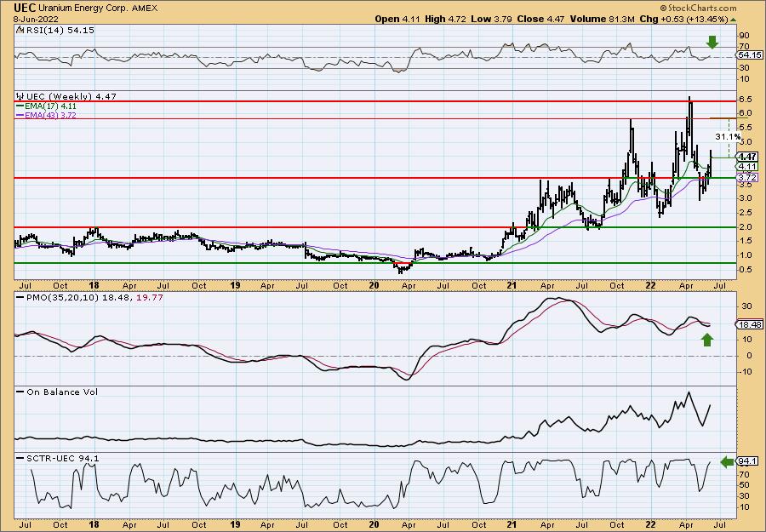Click the -10 level on PMO axis
The width and height of the screenshot is (766, 532).
tap(745, 372)
